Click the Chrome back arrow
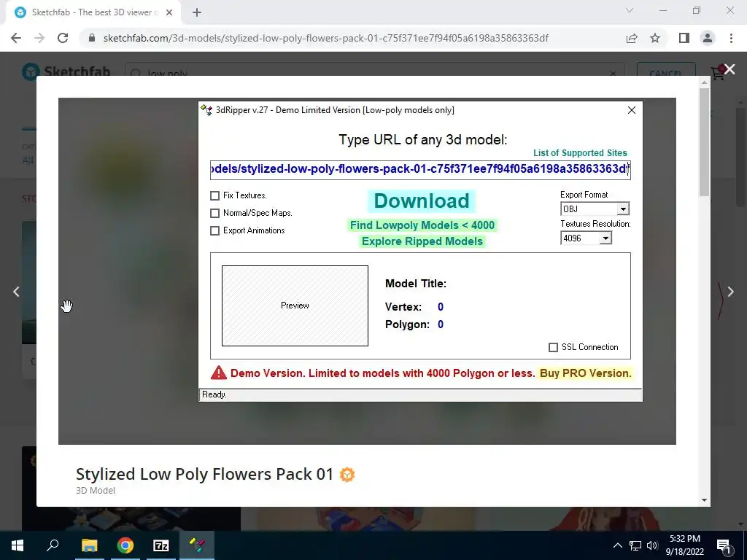Screen dimensions: 747x560 (x=16, y=38)
